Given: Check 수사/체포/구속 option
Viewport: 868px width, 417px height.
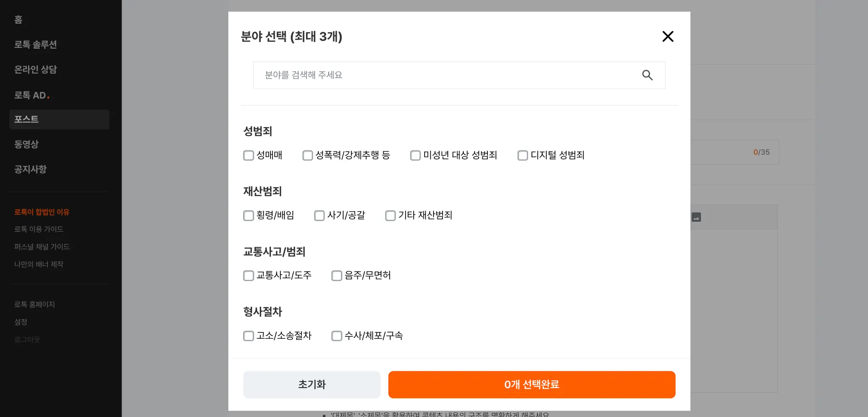Looking at the screenshot, I should [337, 336].
